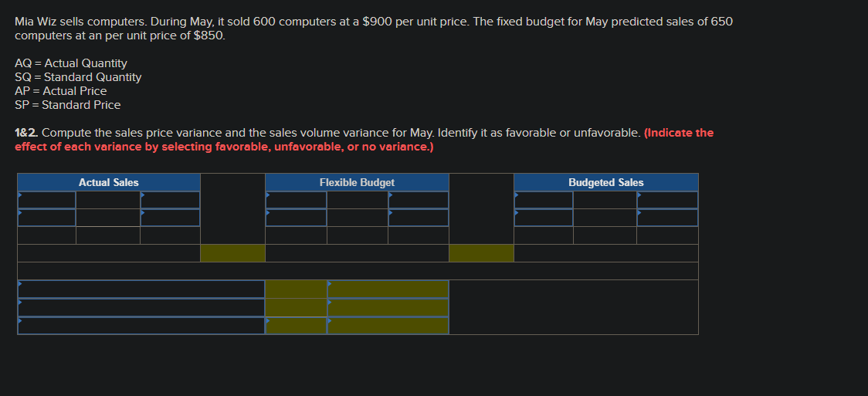Open second-row left dropdown under Flexible Budget
This screenshot has width=868, height=396.
(297, 218)
